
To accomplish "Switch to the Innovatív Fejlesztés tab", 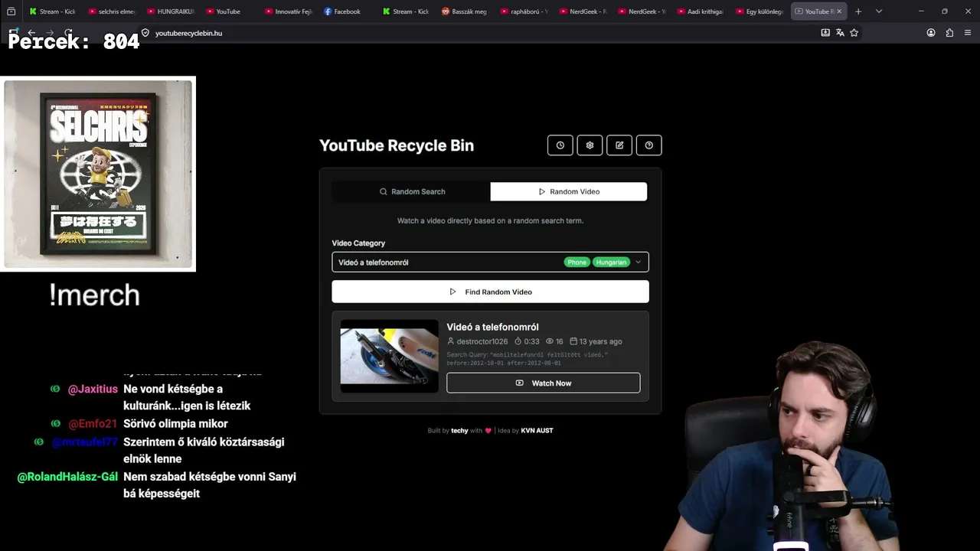I will click(287, 11).
